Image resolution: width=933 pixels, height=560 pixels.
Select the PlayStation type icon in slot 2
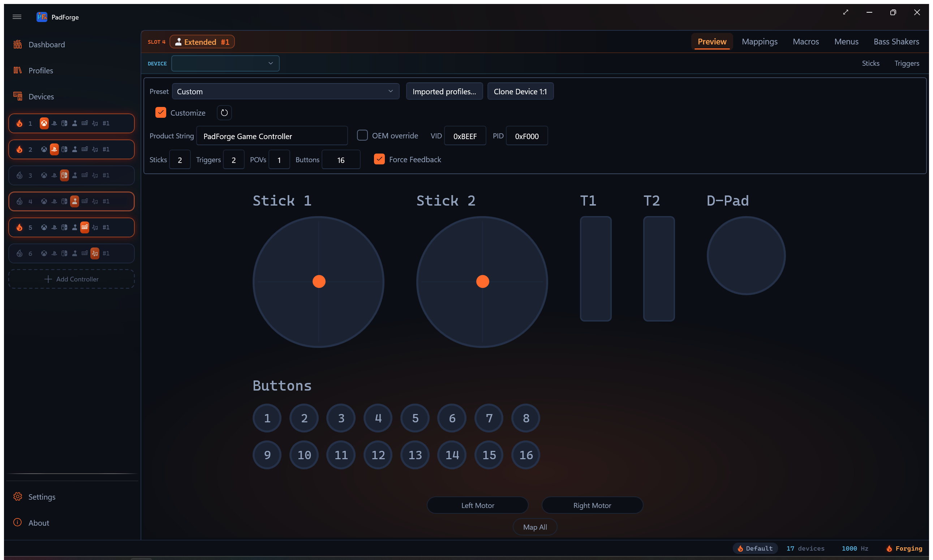pos(54,150)
